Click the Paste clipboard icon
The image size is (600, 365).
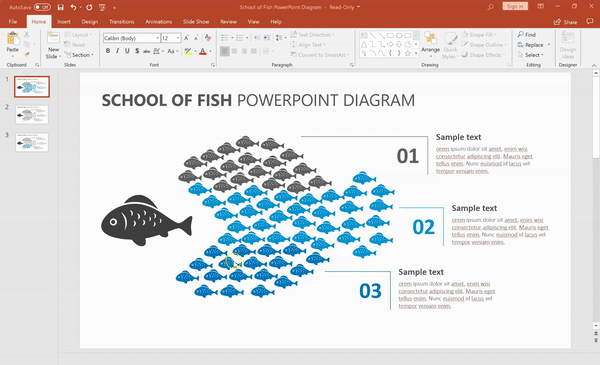[13, 39]
